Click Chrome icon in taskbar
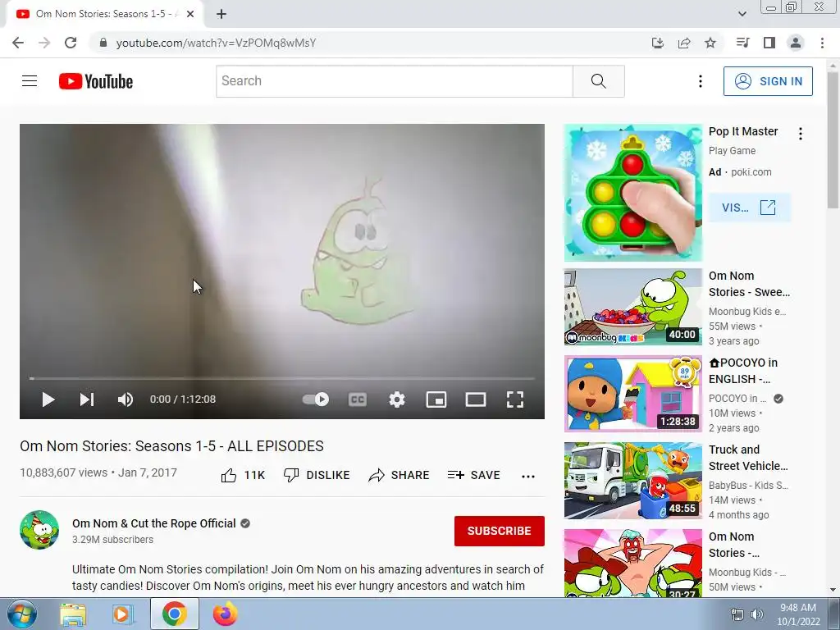 click(174, 614)
